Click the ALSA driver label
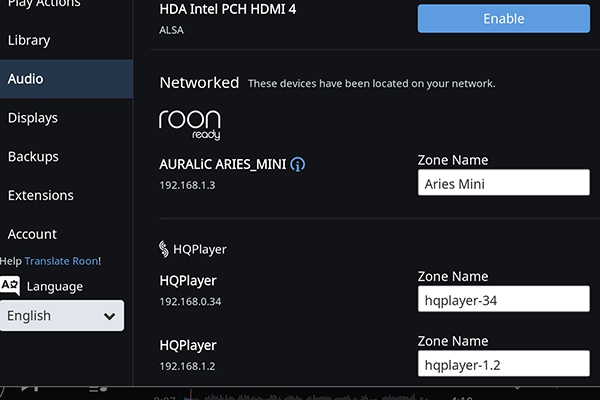This screenshot has height=400, width=600. [x=171, y=30]
